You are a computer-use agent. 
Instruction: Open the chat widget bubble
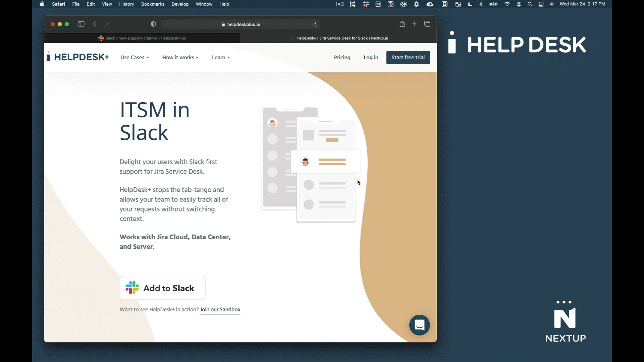[x=420, y=325]
